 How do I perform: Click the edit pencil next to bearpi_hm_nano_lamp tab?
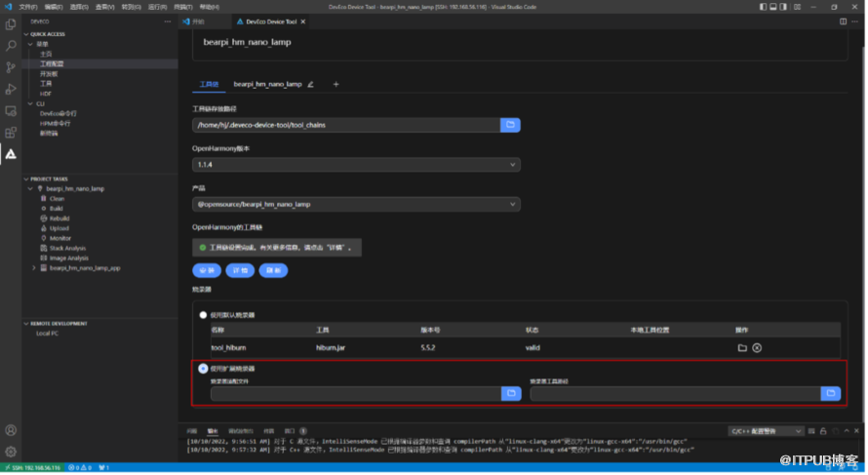[x=310, y=85]
